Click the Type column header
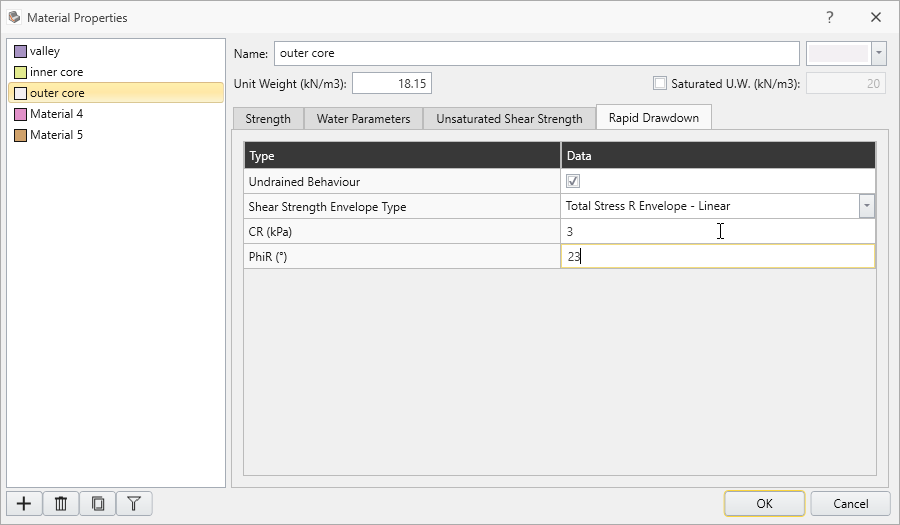The height and width of the screenshot is (525, 900). click(x=402, y=155)
